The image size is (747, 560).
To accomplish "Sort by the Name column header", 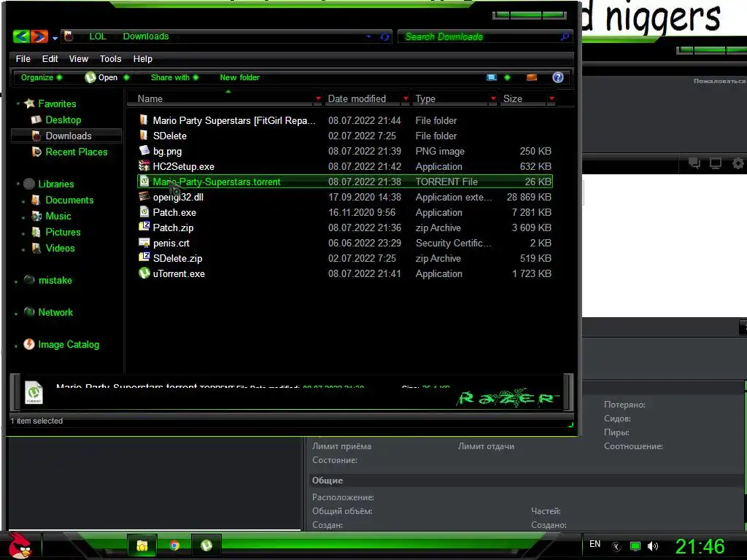I will 222,98.
